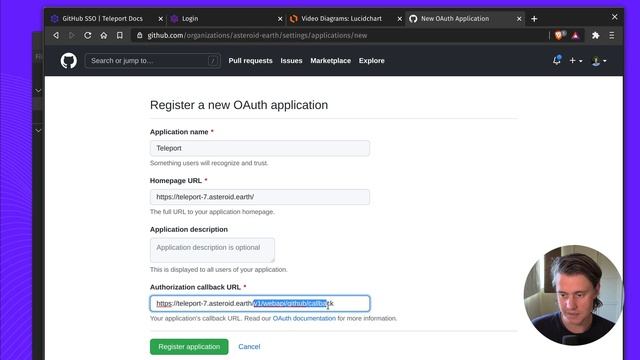Click the Homepage URL field
Image resolution: width=640 pixels, height=360 pixels.
pyautogui.click(x=260, y=197)
